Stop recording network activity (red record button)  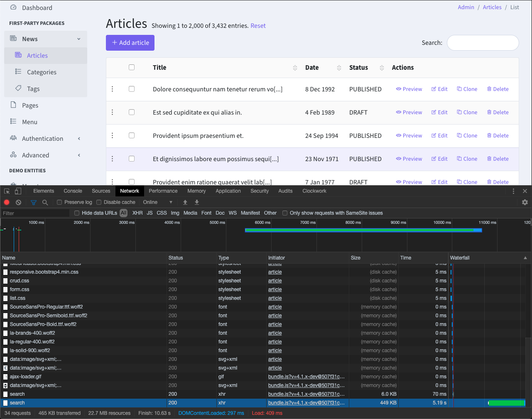6,202
